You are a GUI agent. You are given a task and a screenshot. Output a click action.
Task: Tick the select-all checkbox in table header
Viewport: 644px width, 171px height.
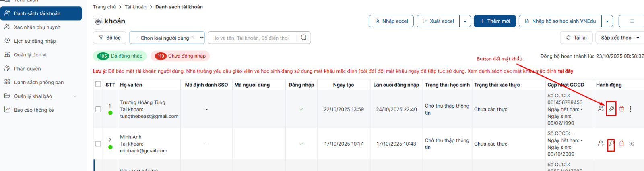(x=98, y=84)
